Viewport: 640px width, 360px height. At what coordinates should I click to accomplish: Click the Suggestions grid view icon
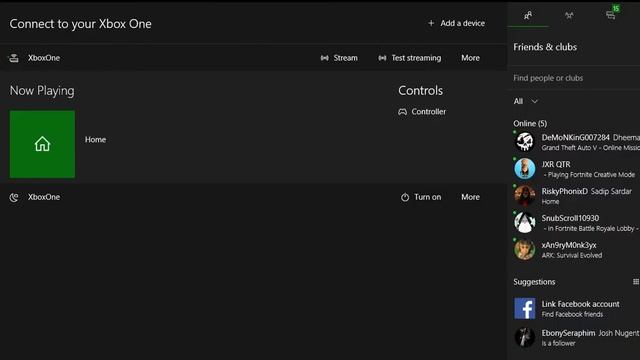point(636,282)
